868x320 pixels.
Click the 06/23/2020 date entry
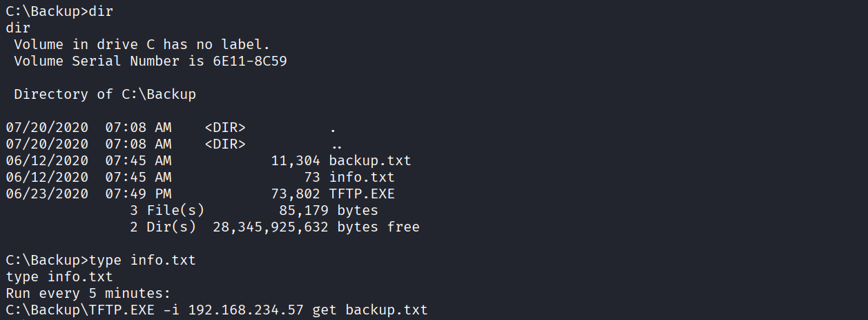pyautogui.click(x=47, y=194)
